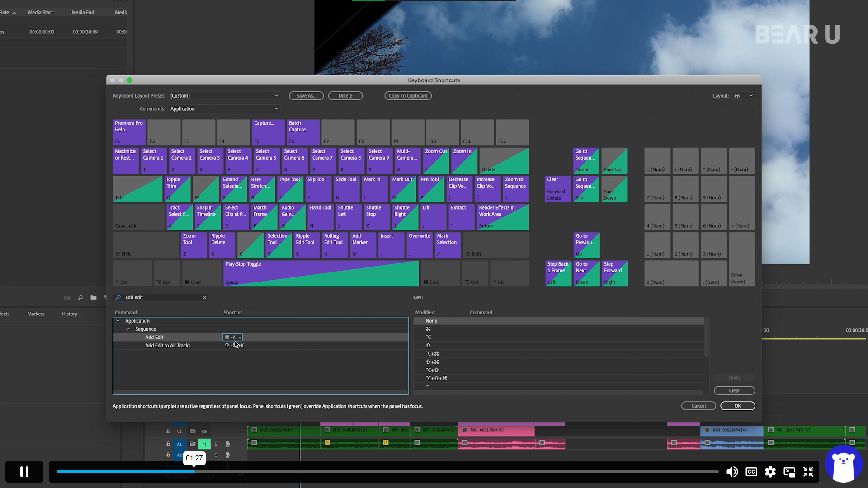Screen dimensions: 868x488
Task: Toggle V1 track lock icon
Action: (168, 432)
